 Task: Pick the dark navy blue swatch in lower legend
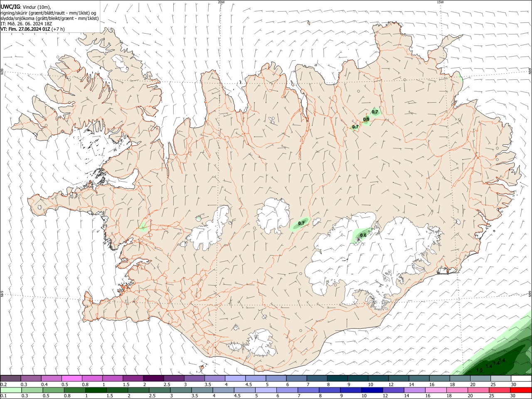click(x=371, y=390)
